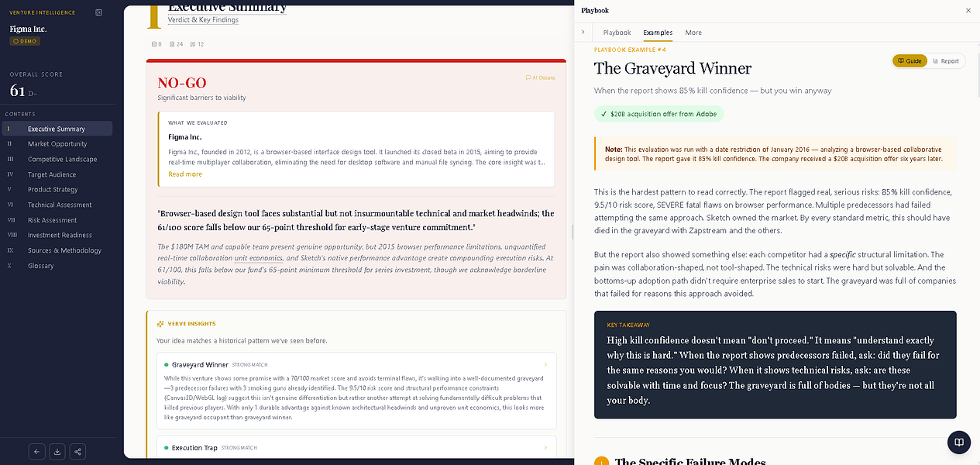Click the quotes count icon showing 12
Image resolution: width=980 pixels, height=465 pixels.
coord(197,44)
